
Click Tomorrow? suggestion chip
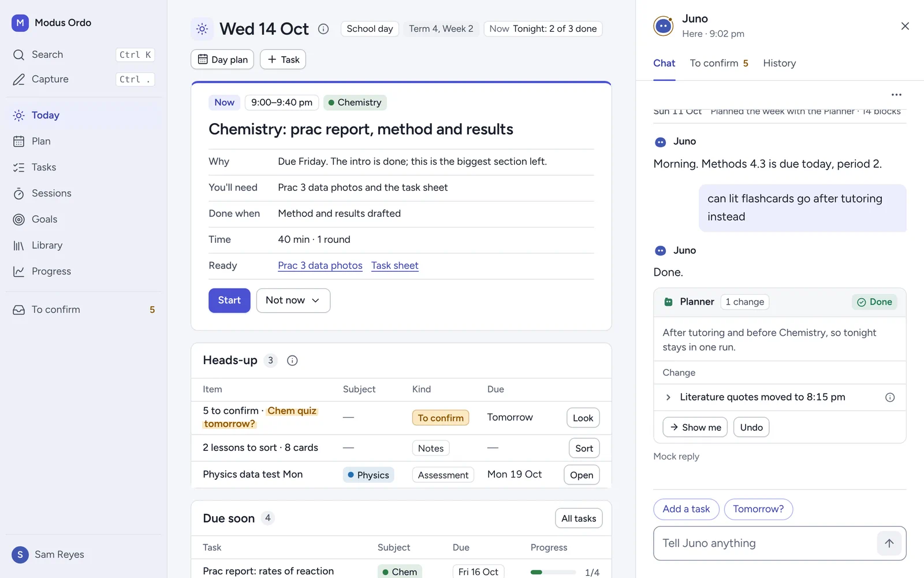(x=758, y=509)
